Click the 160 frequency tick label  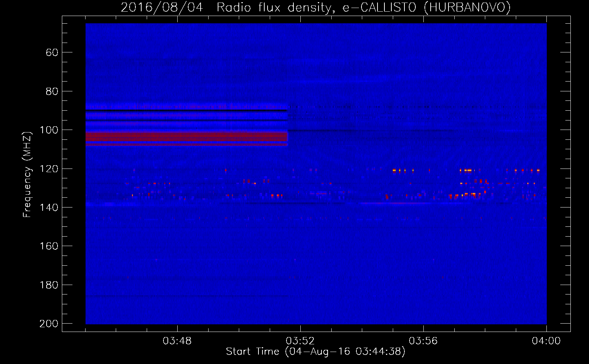pyautogui.click(x=49, y=246)
